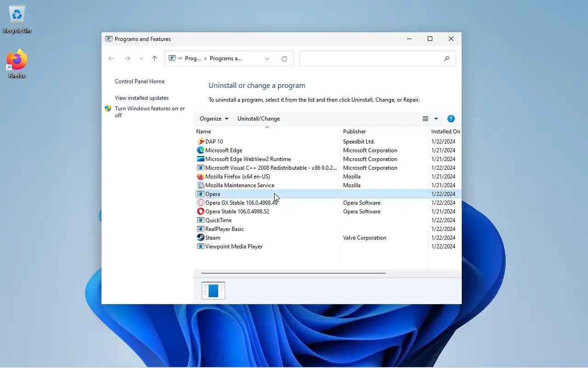Go back with the left arrow
The height and width of the screenshot is (368, 588).
click(111, 58)
